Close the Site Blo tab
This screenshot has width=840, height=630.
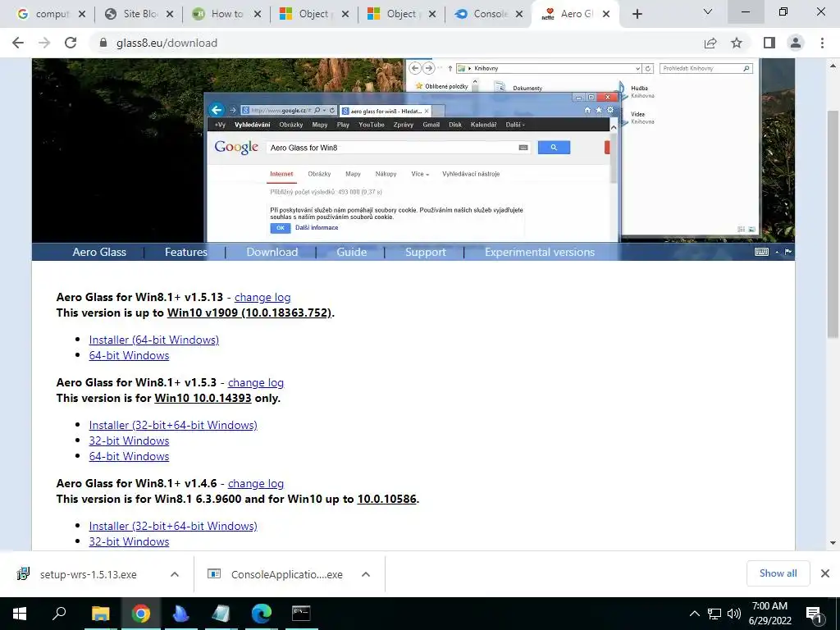[x=170, y=14]
